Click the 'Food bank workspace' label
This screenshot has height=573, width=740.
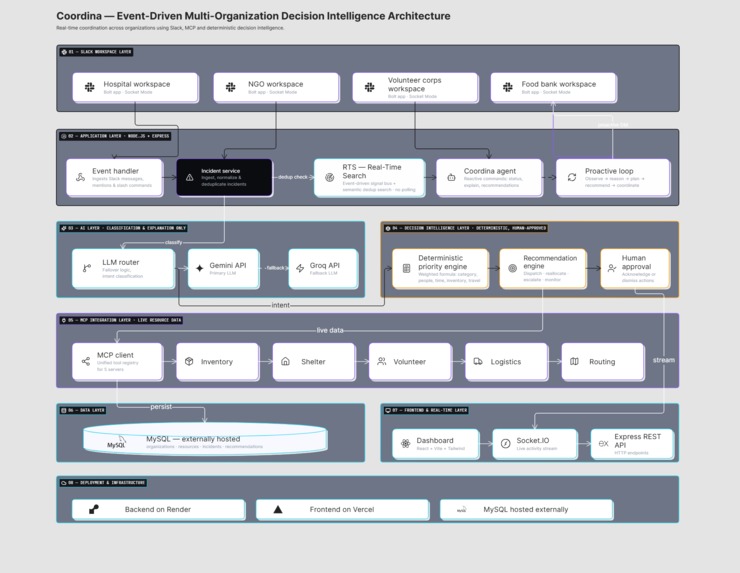point(559,84)
